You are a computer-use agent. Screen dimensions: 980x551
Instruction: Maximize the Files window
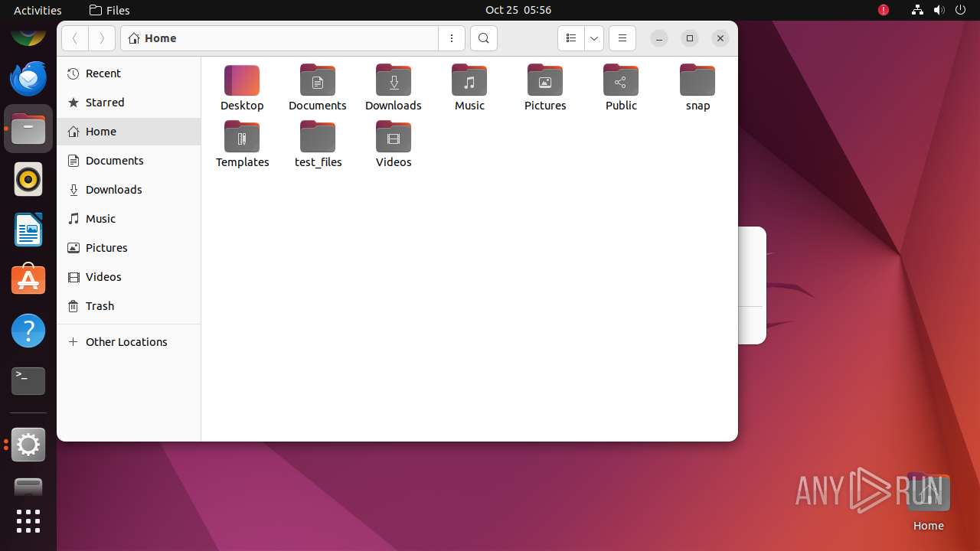(x=690, y=38)
